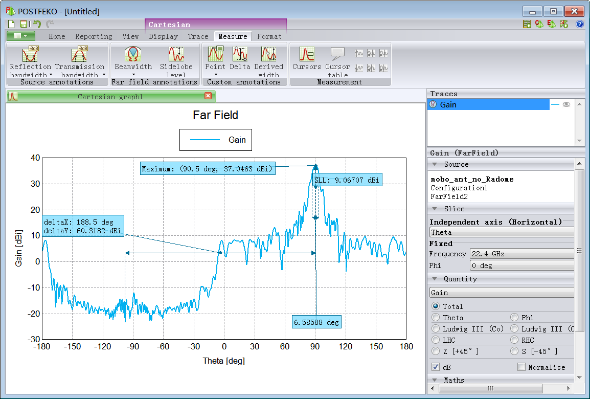
Task: Click the Far Field graph title
Action: coord(216,115)
